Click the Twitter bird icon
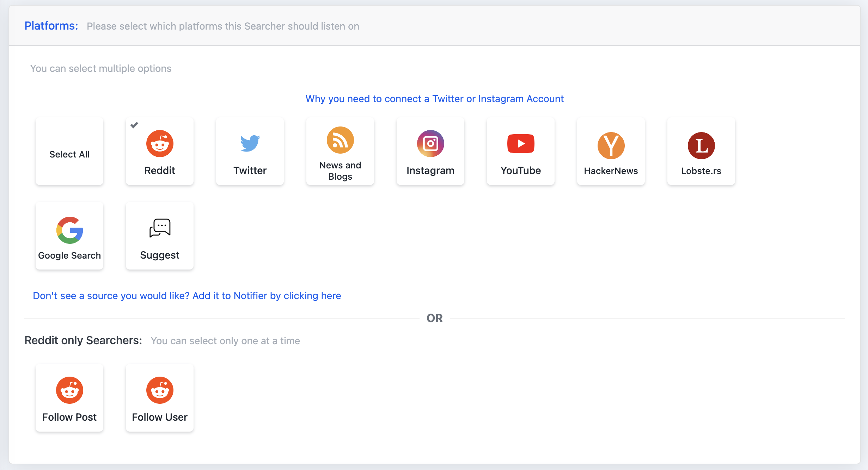The height and width of the screenshot is (470, 868). [x=250, y=143]
